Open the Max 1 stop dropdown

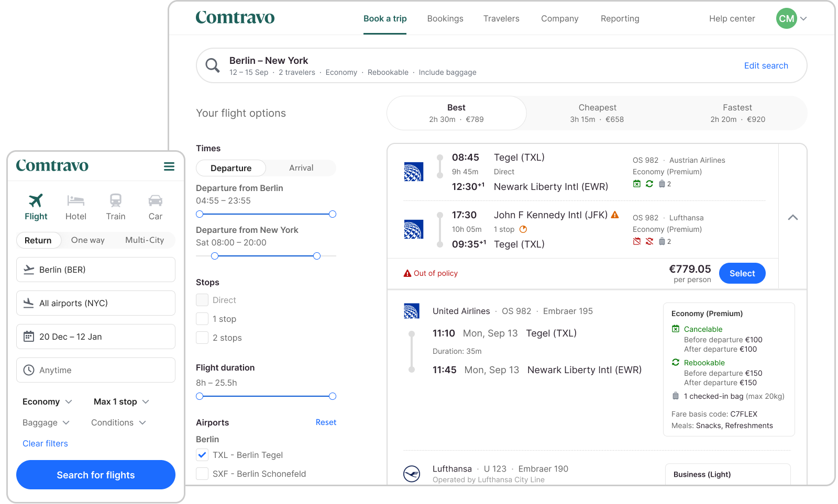pos(122,401)
